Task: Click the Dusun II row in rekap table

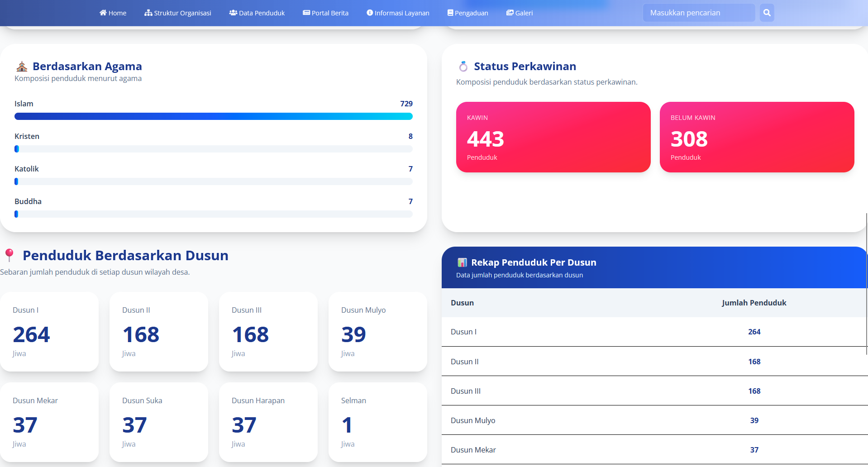Action: [654, 362]
